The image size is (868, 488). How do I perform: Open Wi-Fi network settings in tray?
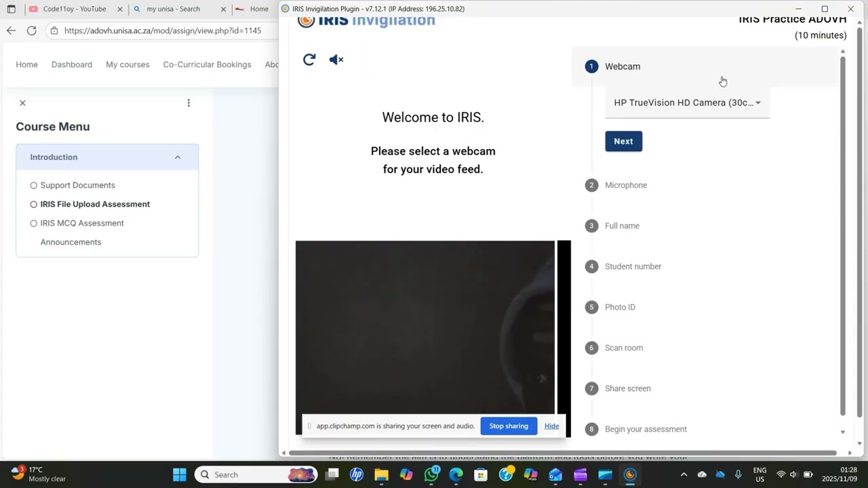pyautogui.click(x=781, y=474)
